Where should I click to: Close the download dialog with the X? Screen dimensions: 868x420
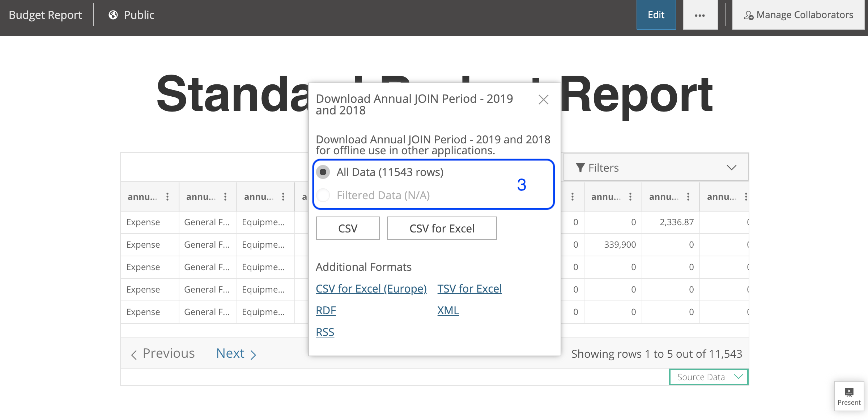point(543,100)
